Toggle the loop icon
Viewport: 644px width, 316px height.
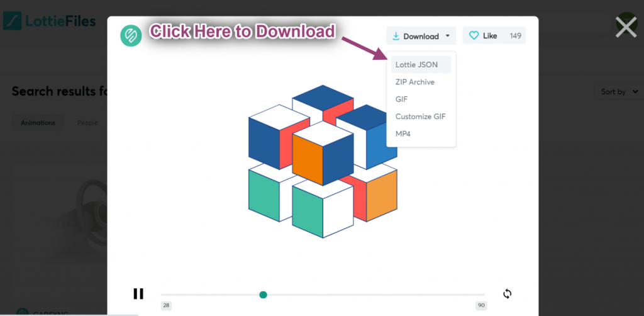click(508, 294)
